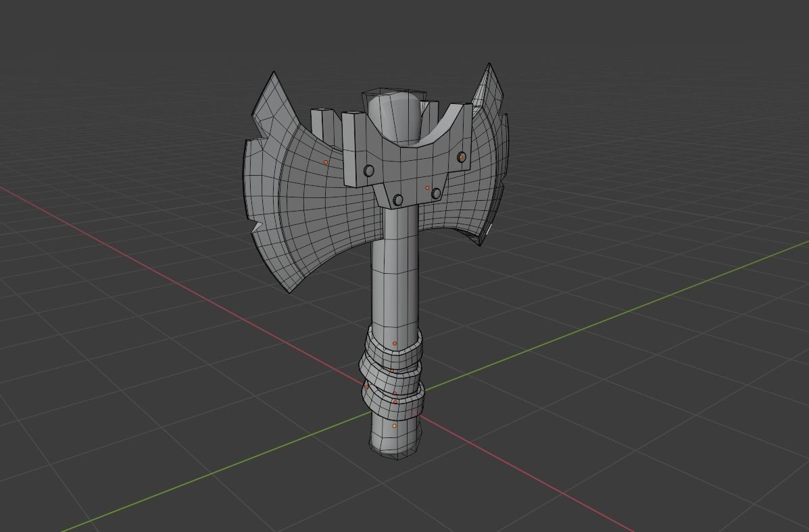This screenshot has height=532, width=809.
Task: Click the upper-left rivet on the bracket
Action: click(368, 170)
